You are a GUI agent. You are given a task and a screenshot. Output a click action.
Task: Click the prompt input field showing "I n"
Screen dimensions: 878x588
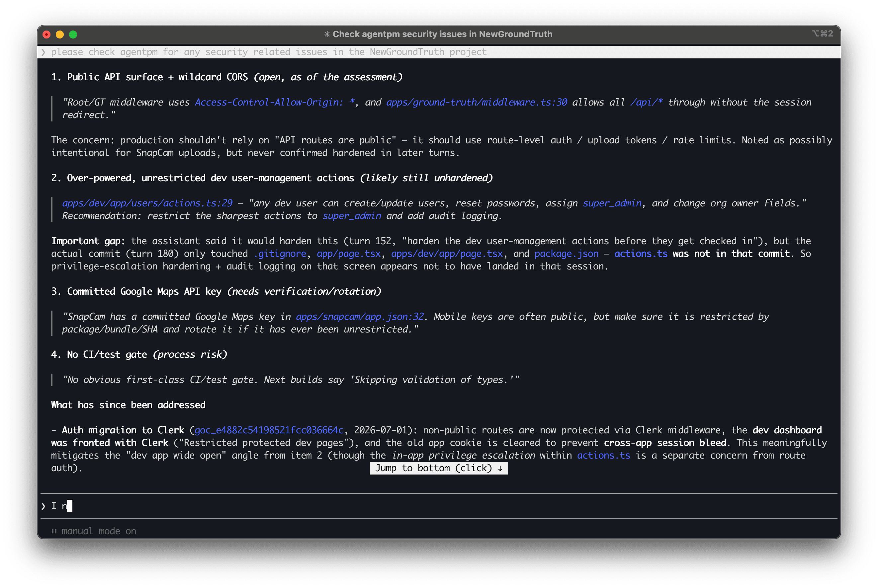[439, 506]
